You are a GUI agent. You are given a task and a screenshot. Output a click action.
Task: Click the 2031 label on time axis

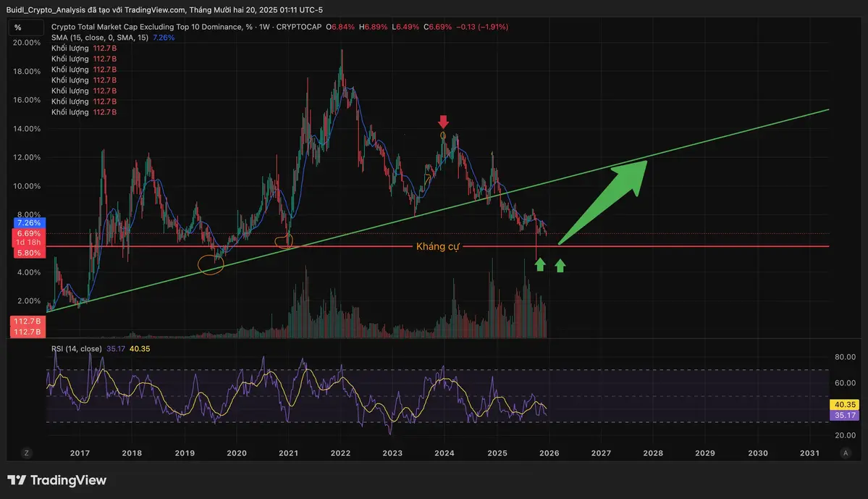[x=809, y=453]
